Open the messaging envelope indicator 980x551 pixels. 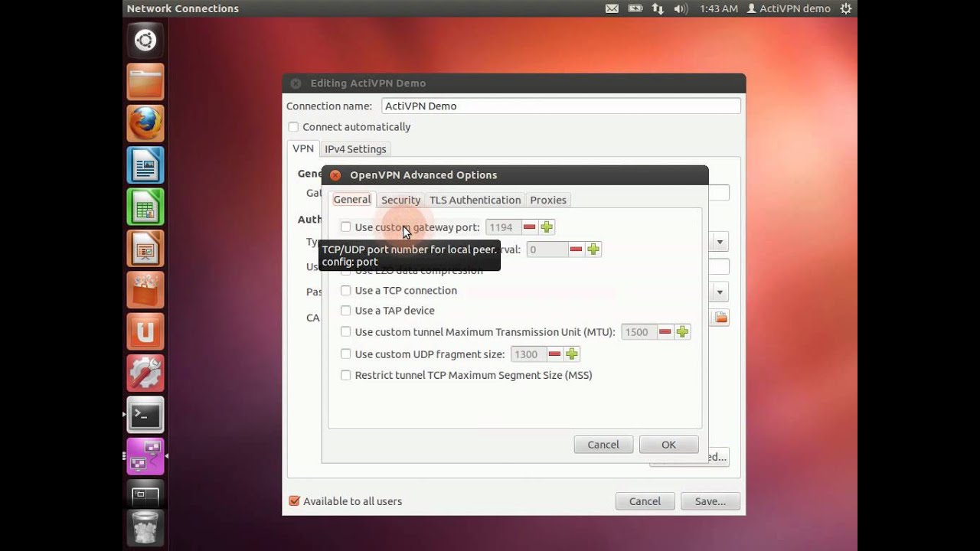612,8
